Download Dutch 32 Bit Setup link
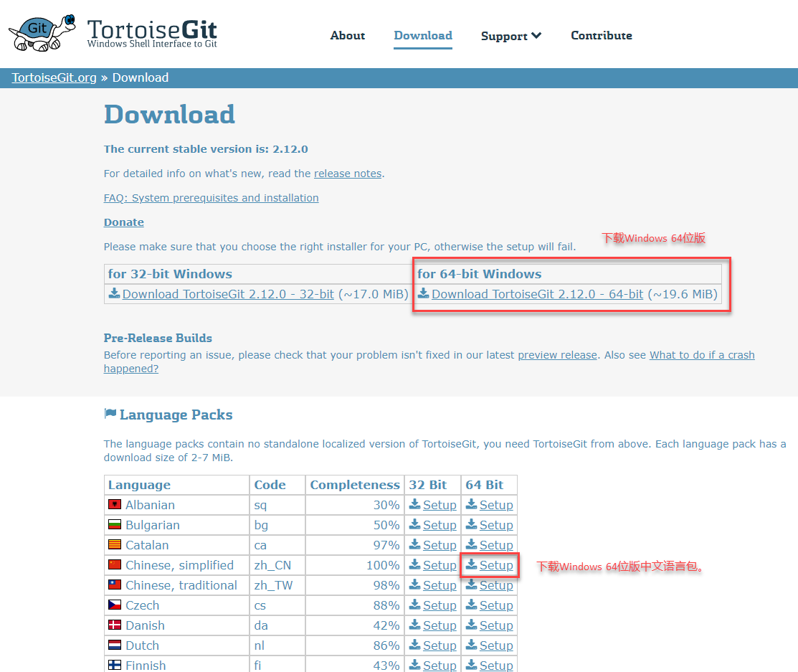798x672 pixels. coord(440,645)
